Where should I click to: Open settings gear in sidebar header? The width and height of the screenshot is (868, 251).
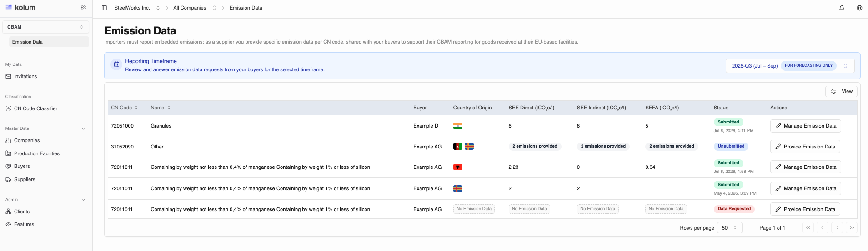coord(83,7)
